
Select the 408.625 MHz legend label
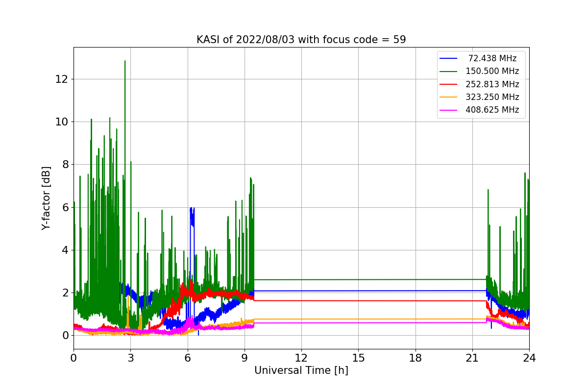(x=492, y=110)
